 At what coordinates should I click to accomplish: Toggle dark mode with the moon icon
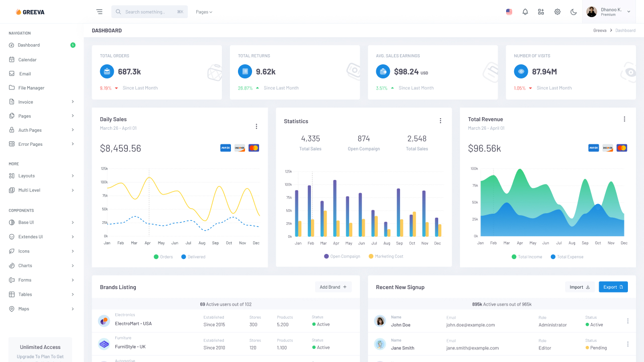[x=574, y=12]
